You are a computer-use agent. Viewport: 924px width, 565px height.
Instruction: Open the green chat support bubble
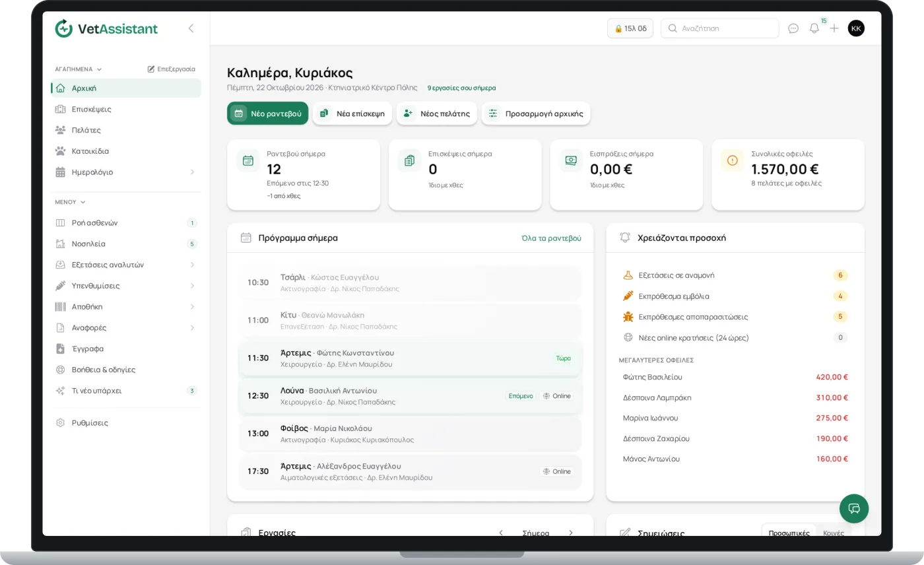pyautogui.click(x=854, y=508)
